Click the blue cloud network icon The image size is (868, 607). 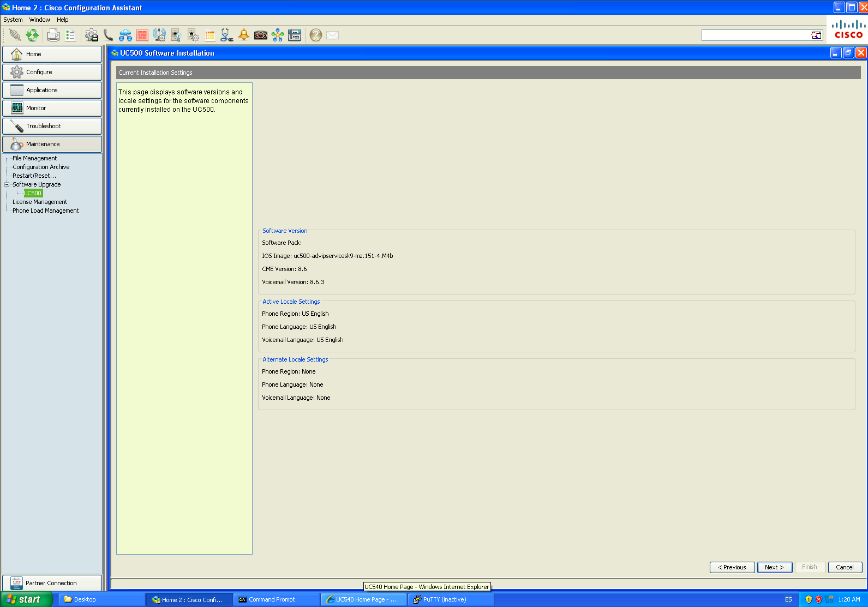coord(125,35)
